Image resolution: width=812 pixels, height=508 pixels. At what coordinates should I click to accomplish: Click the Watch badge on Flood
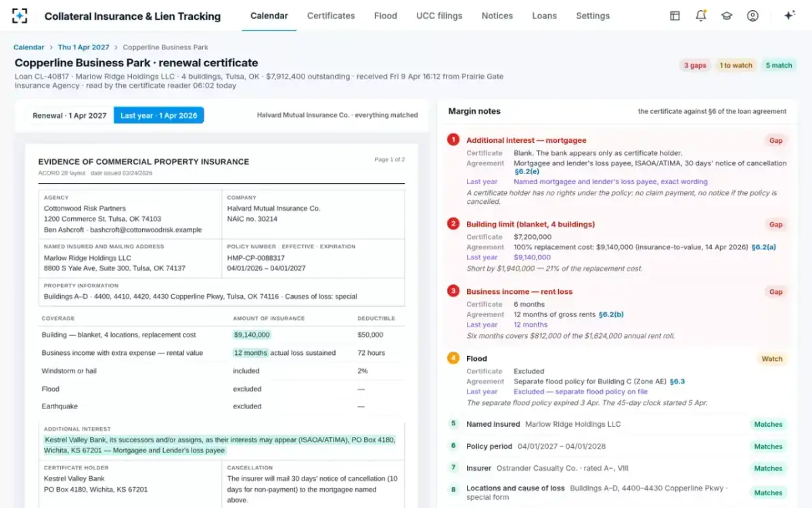772,359
